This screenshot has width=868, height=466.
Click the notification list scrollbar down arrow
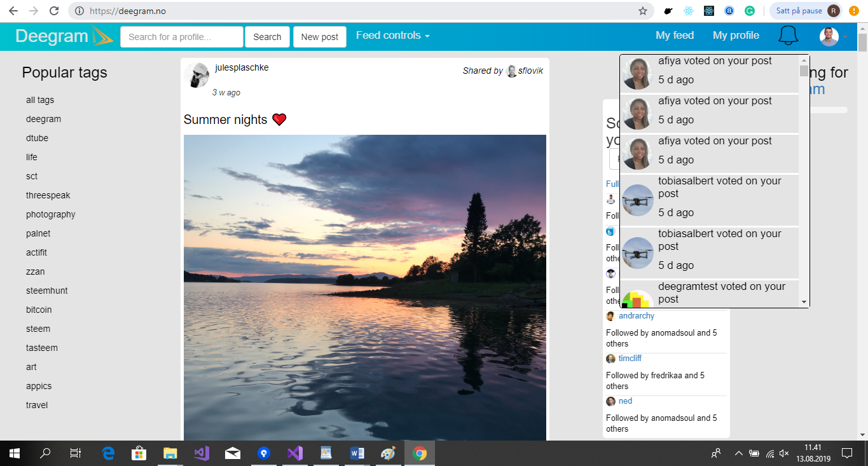click(x=804, y=301)
